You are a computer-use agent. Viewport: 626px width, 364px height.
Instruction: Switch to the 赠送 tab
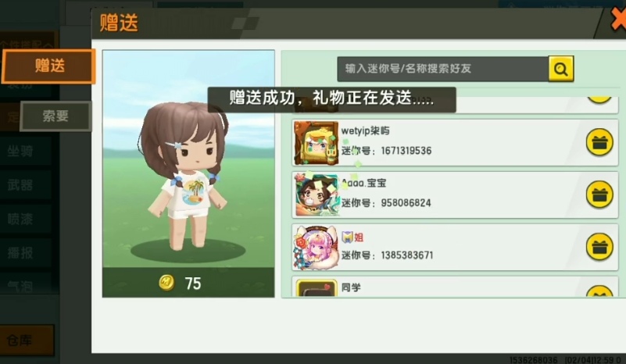click(x=48, y=66)
